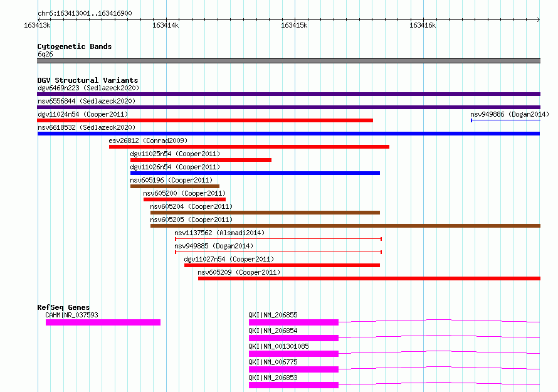This screenshot has height=392, width=558.
Task: Click the nsv605204 (Cooper2011) label
Action: [x=191, y=206]
